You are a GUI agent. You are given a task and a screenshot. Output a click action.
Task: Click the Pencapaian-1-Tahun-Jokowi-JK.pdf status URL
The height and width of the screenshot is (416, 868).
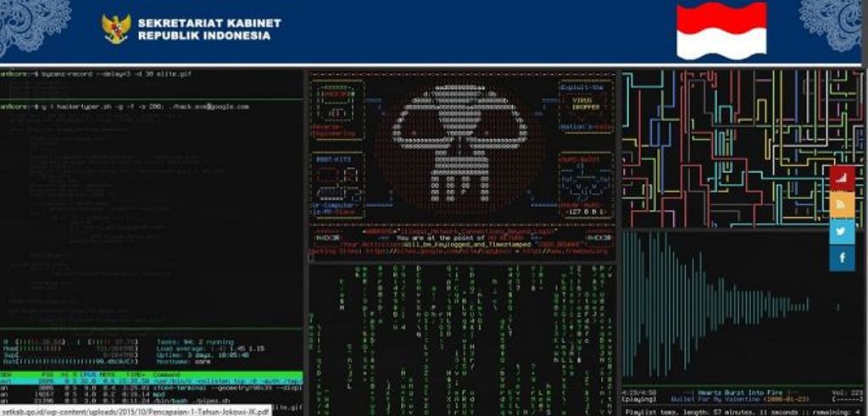[136, 410]
